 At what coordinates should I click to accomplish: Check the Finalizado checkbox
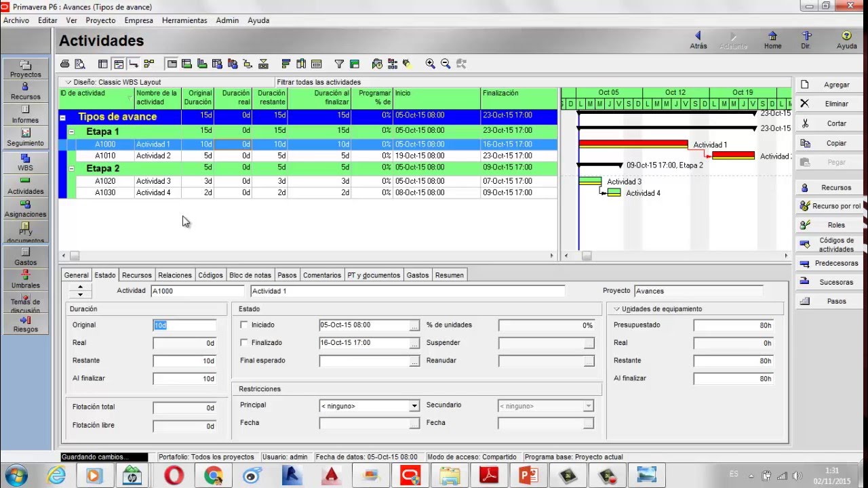[x=244, y=343]
